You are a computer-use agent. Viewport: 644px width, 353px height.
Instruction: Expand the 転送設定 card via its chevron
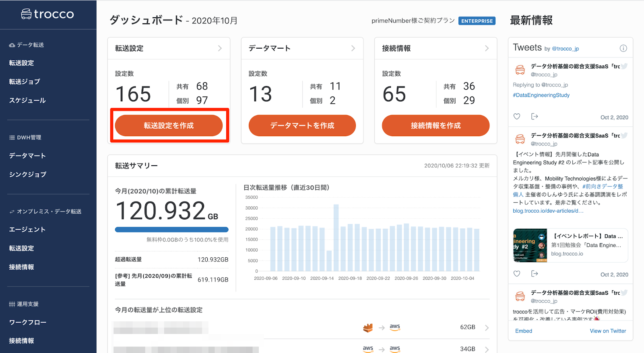pos(220,48)
